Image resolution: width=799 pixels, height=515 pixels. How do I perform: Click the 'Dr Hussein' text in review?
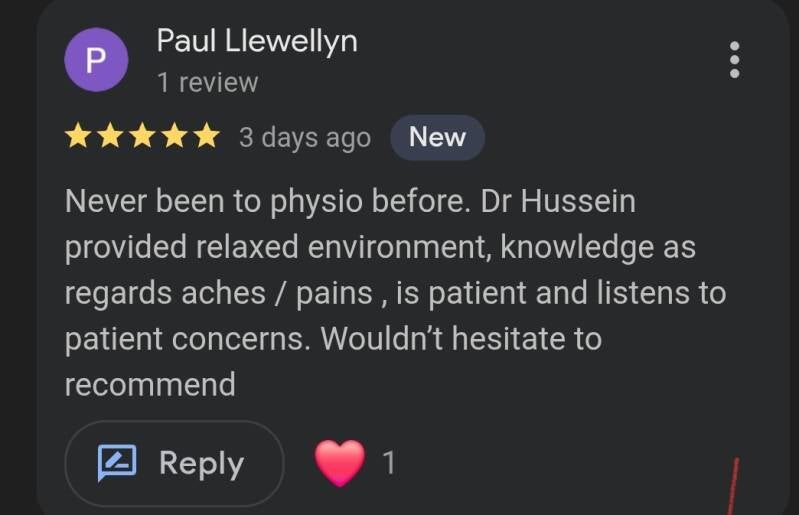click(558, 201)
